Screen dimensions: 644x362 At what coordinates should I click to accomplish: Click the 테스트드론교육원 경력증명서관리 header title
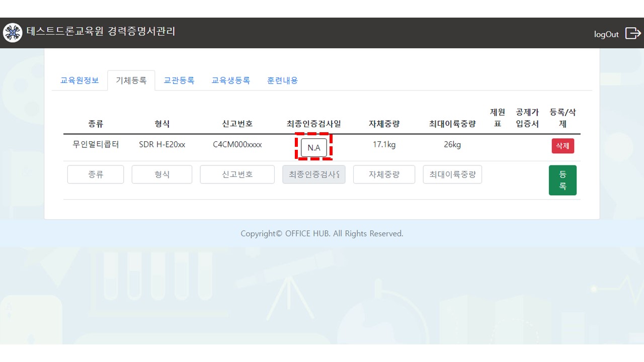point(101,31)
